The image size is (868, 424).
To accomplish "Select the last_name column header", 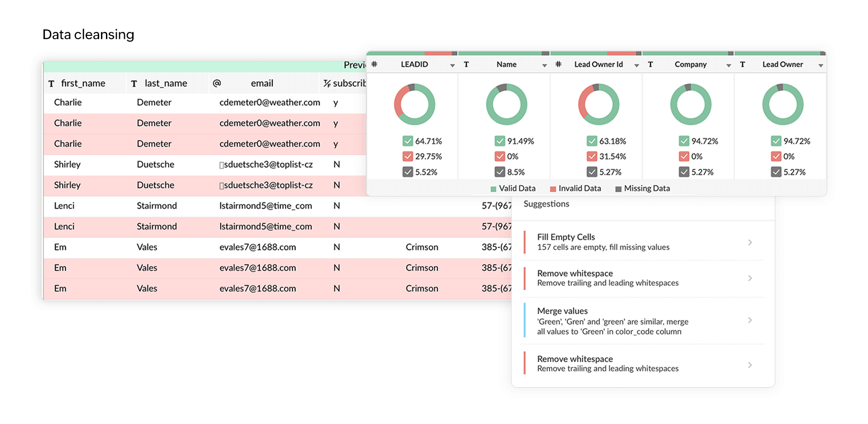I will click(168, 83).
